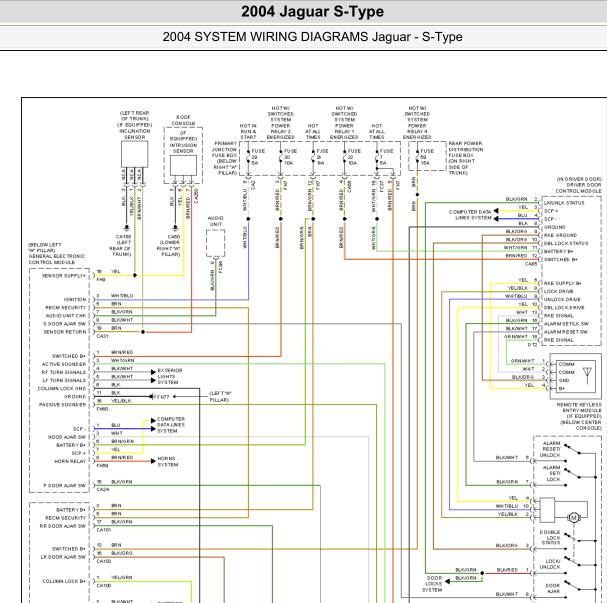Click the SENSOR SUPPLY+ pin label

click(x=64, y=276)
